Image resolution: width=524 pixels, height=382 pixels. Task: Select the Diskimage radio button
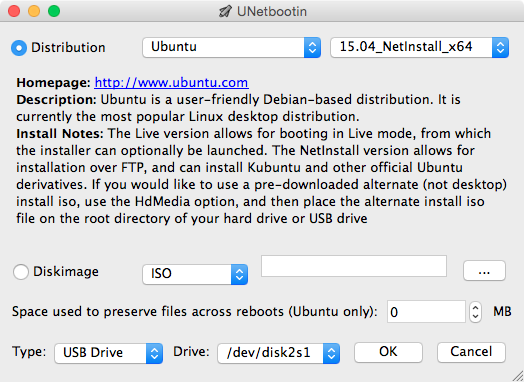pos(21,272)
